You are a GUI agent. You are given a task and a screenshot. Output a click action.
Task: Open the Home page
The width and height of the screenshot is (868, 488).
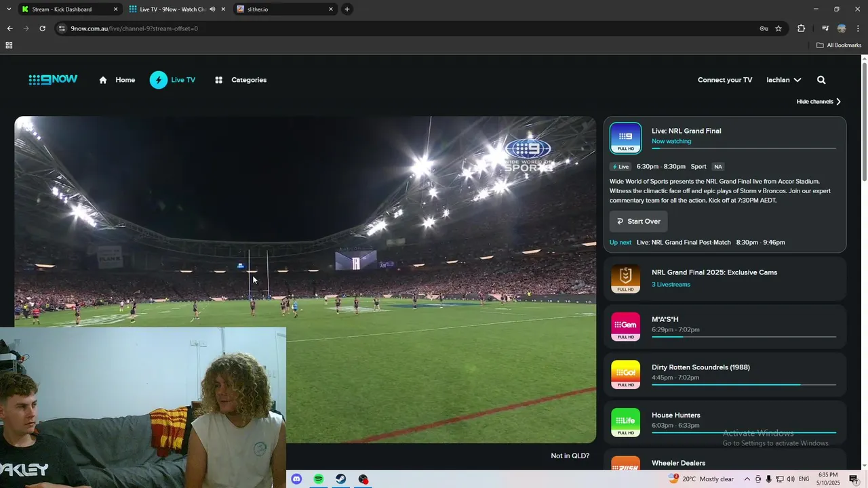point(117,80)
